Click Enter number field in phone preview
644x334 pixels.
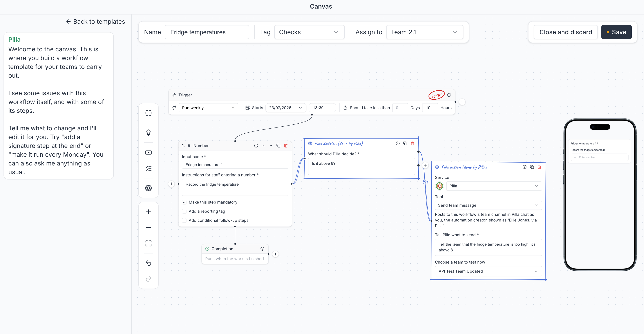click(599, 157)
